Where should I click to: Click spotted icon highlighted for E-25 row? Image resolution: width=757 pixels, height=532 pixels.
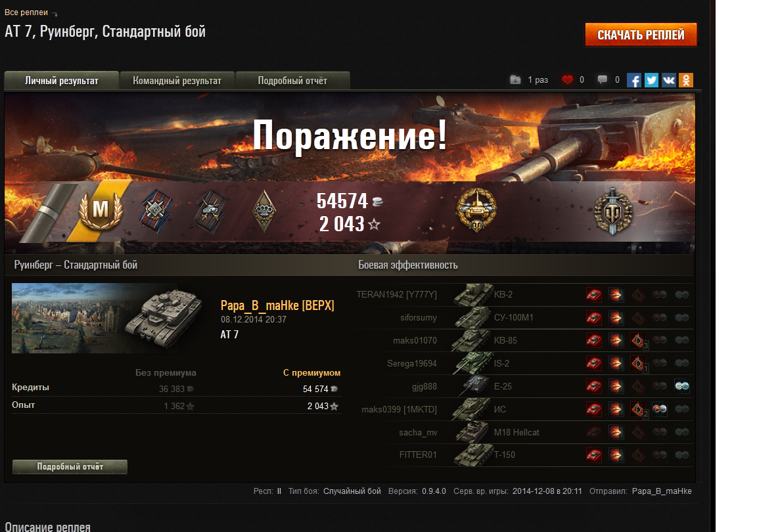(681, 386)
